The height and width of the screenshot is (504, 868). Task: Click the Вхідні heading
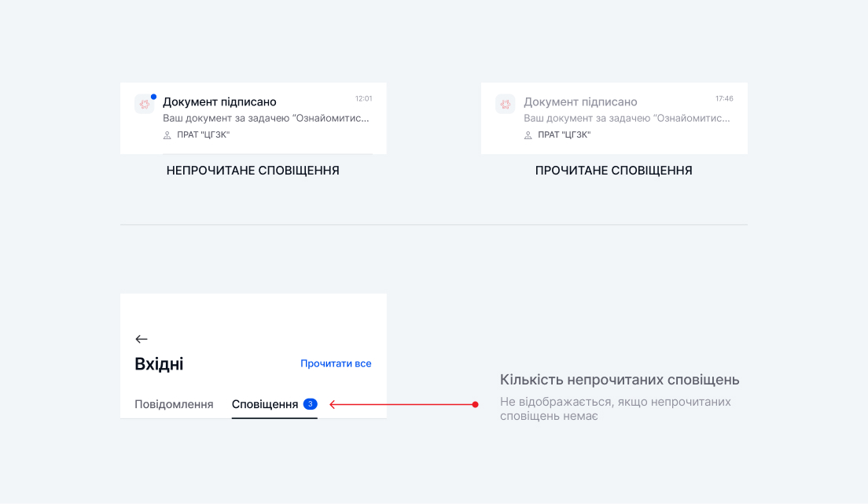point(160,364)
